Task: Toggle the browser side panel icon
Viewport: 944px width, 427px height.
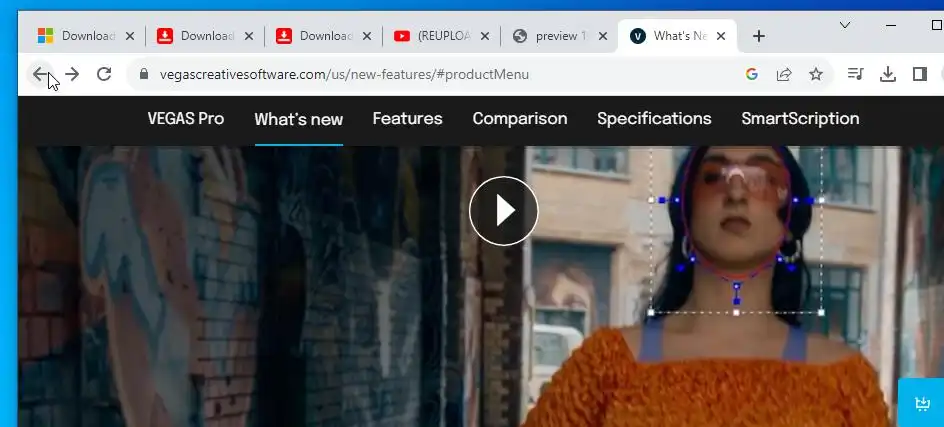Action: coord(919,74)
